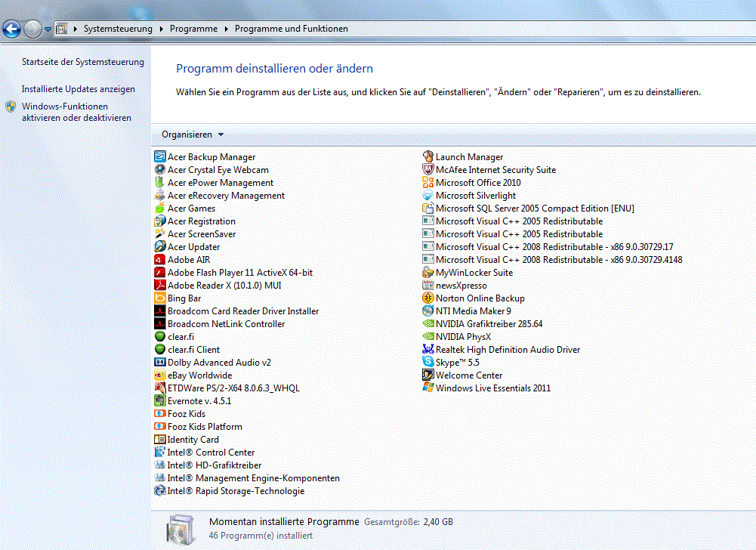Click the Windows Live Essentials 2011 icon

(428, 388)
